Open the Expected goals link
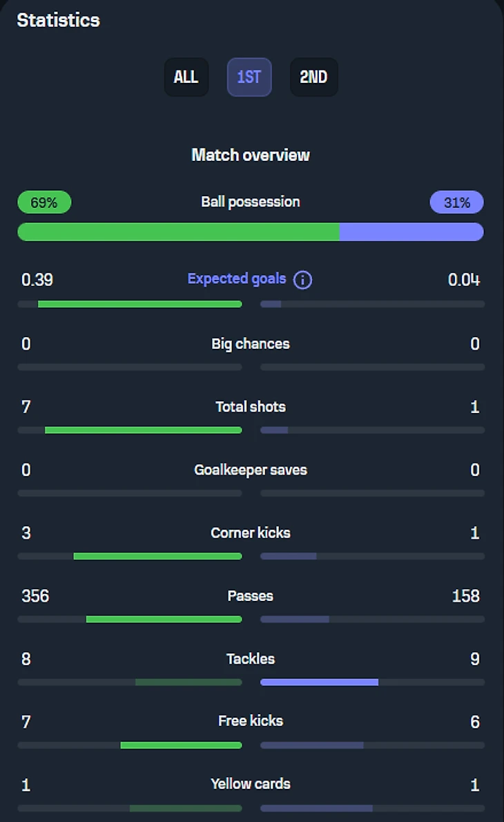504x822 pixels. [237, 279]
